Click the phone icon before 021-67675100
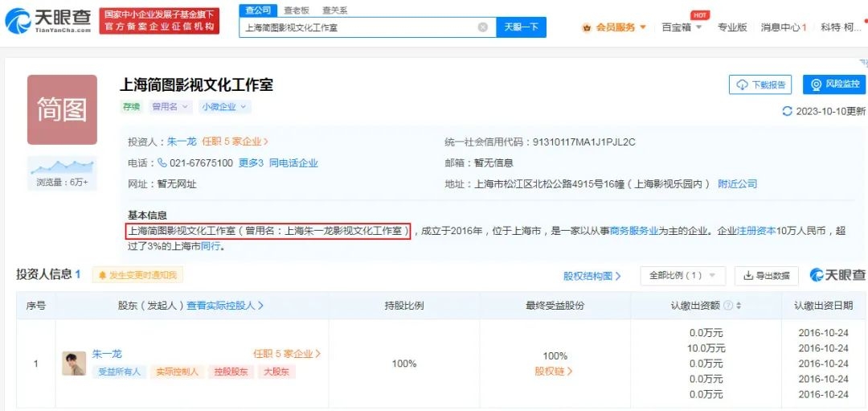Viewport: 868px width, 411px height. coord(162,162)
